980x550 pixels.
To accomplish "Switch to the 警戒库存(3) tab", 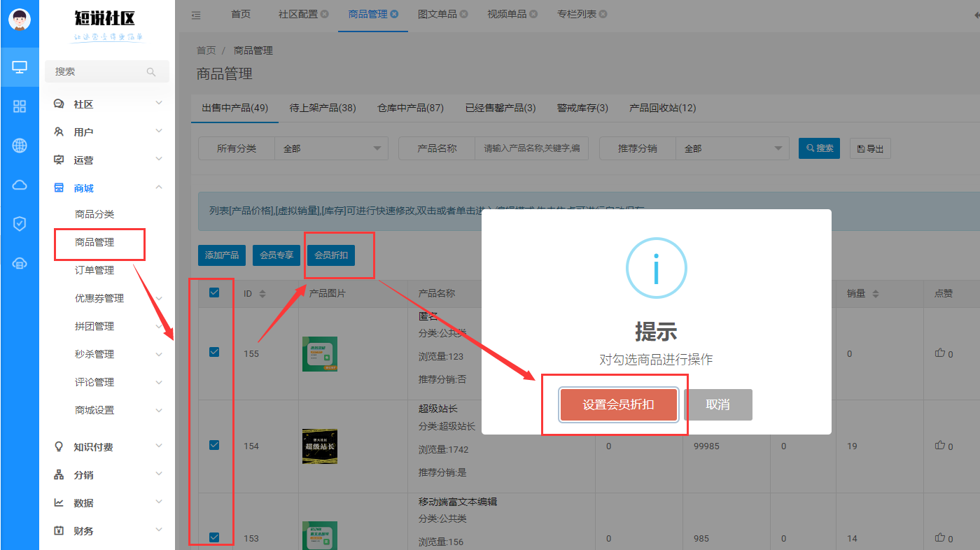I will [x=582, y=108].
